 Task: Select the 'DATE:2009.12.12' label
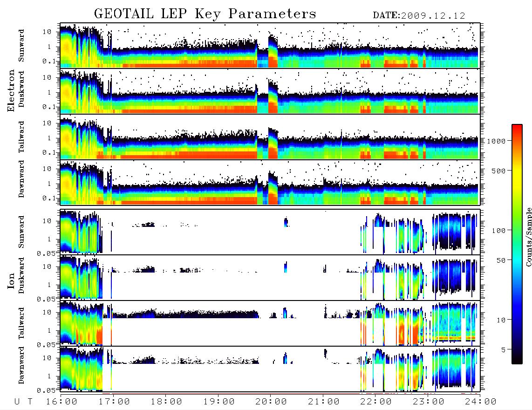419,16
